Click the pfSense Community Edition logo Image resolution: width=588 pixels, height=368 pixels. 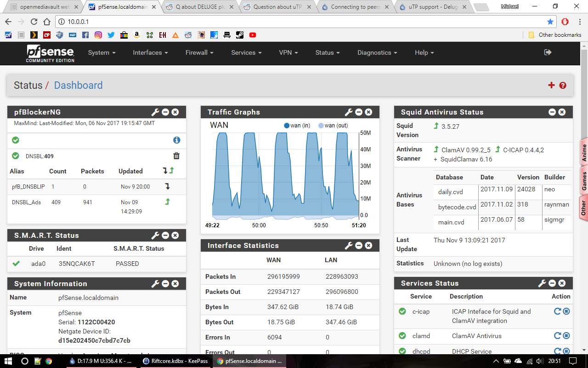click(x=51, y=53)
